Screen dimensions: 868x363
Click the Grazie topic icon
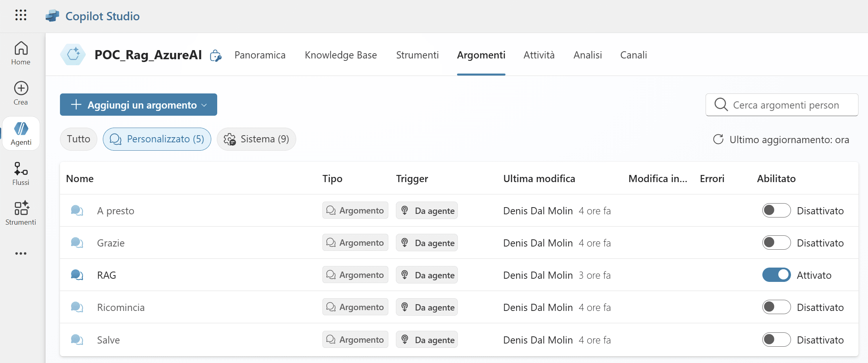[x=77, y=243]
